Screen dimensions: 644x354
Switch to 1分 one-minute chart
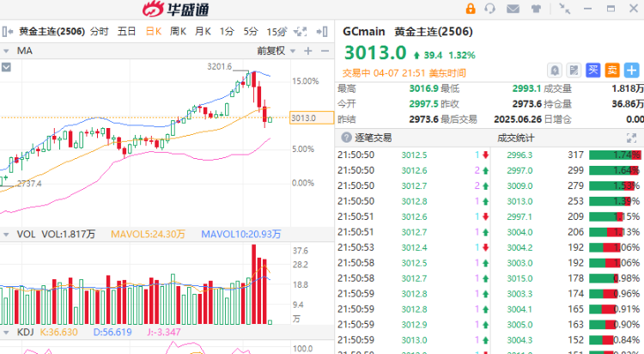pos(227,32)
